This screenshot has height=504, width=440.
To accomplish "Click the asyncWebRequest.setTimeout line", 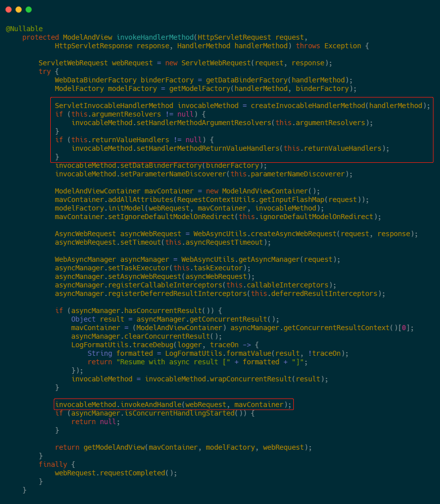I will (x=163, y=242).
